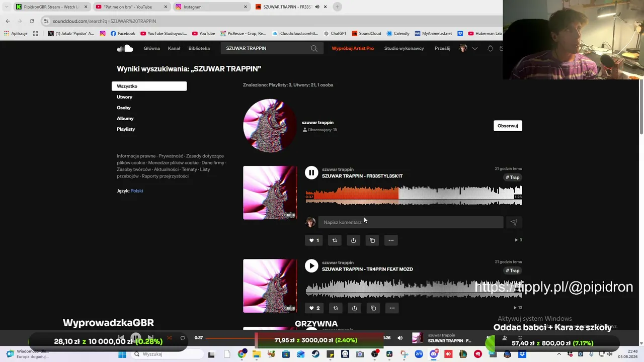This screenshot has width=644, height=362.
Task: Open 'Studio wykonawcy'
Action: pos(404,48)
